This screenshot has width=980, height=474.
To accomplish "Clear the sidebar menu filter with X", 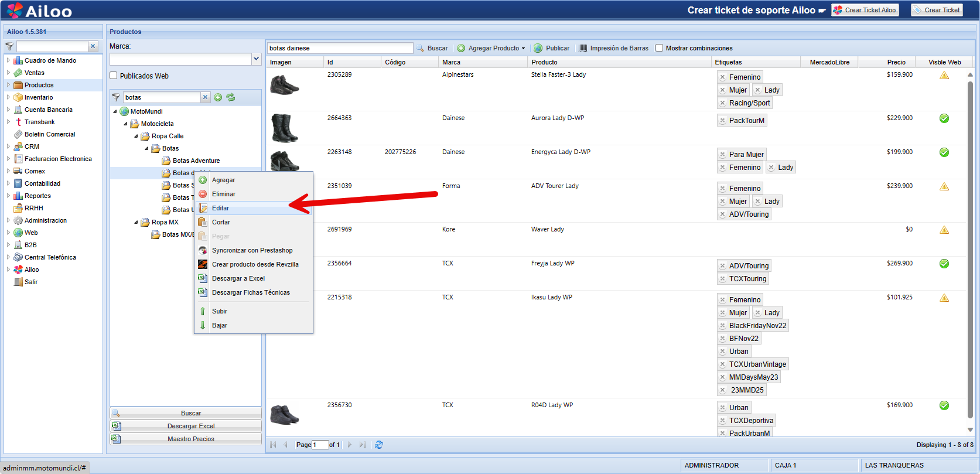I will point(93,46).
